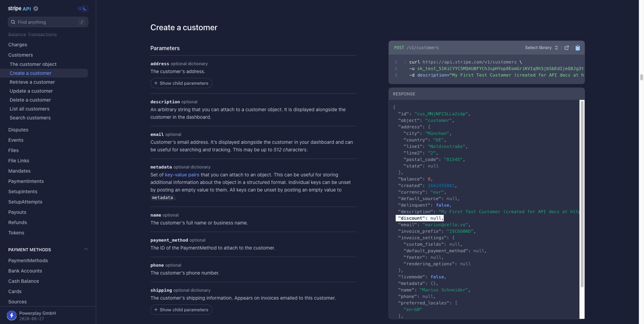The width and height of the screenshot is (644, 324).
Task: Collapse the Payment Methods group chevron
Action: coord(86,249)
